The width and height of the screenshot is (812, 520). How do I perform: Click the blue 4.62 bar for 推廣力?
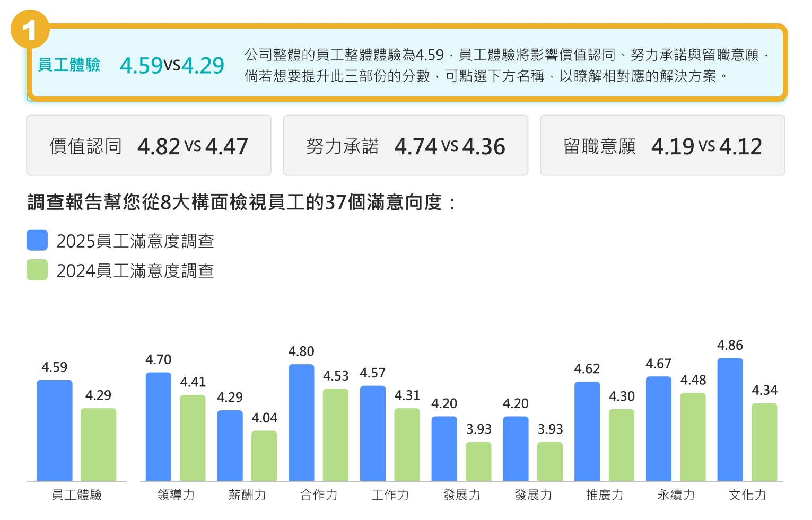point(587,431)
